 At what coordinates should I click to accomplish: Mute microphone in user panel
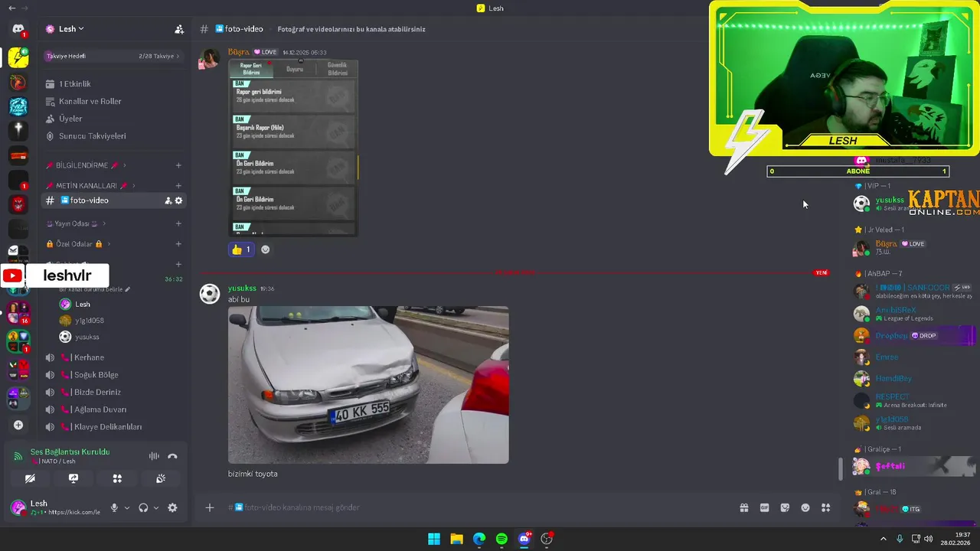click(x=114, y=507)
